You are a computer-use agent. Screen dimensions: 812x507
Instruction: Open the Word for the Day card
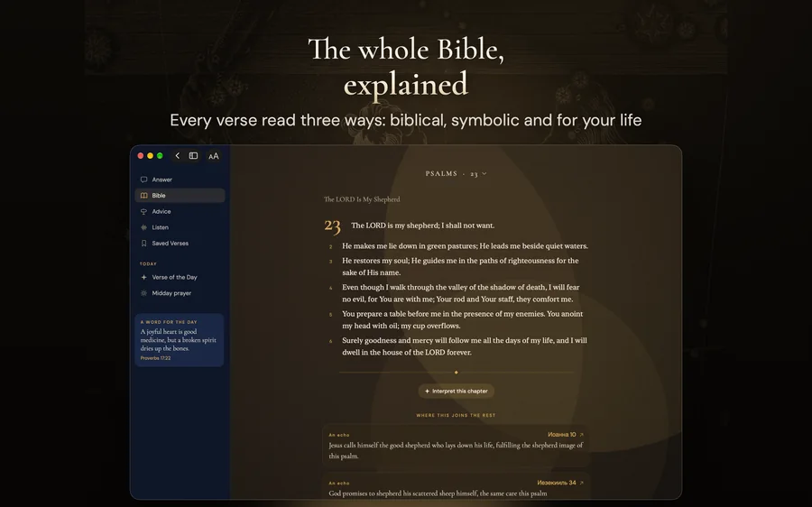[180, 340]
